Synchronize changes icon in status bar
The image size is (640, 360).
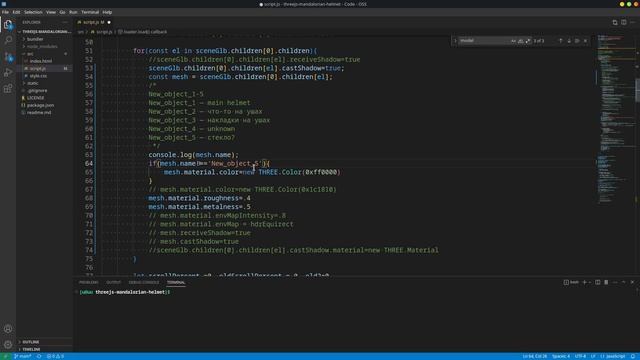[x=39, y=356]
